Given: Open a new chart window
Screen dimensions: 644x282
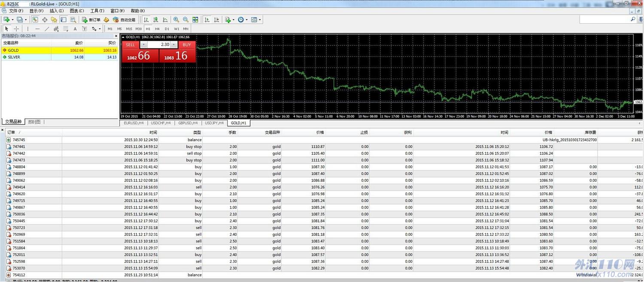Looking at the screenshot, I should coord(6,20).
